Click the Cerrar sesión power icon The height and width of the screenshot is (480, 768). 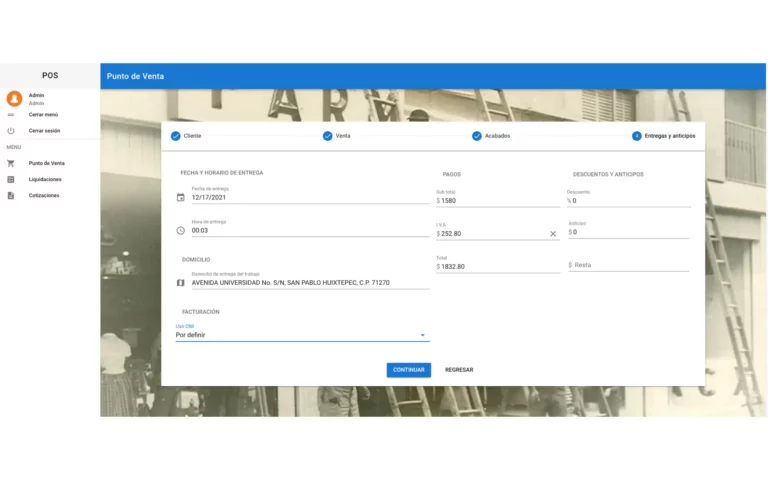[11, 131]
